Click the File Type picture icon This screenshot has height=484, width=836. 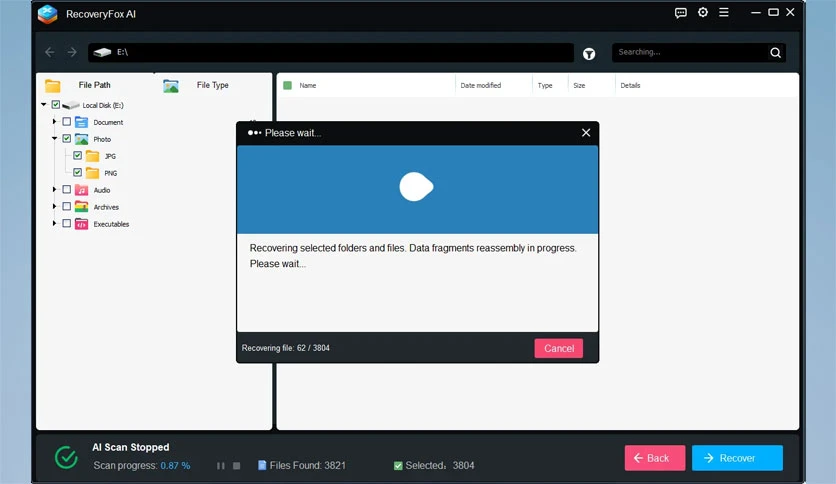(171, 86)
